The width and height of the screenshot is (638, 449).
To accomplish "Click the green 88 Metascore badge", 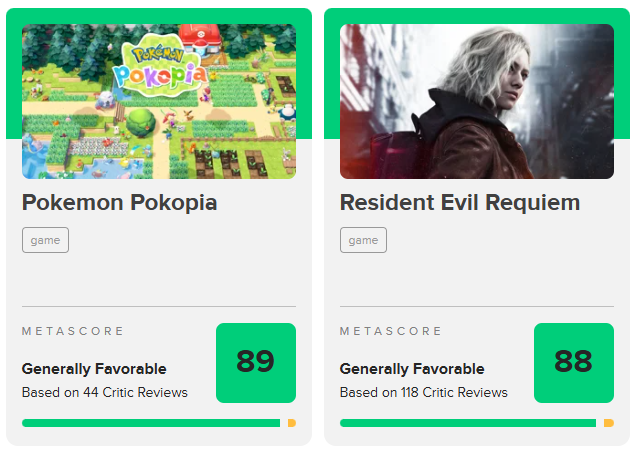I will coord(573,362).
